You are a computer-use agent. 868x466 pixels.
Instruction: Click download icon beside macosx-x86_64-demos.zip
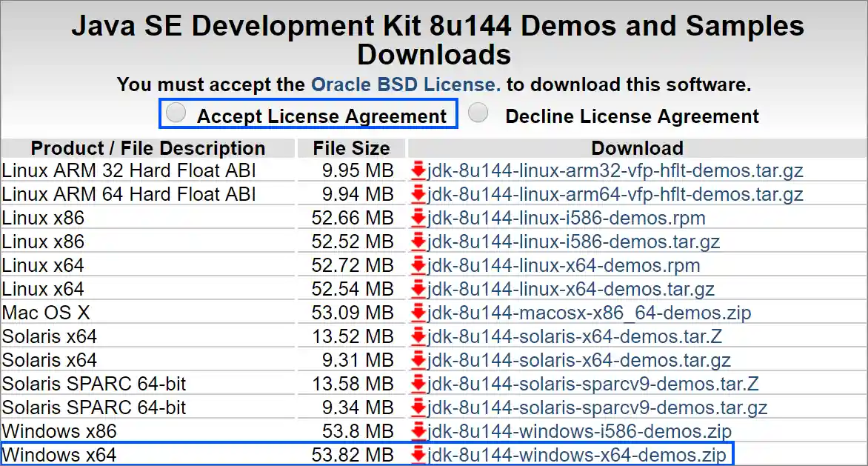[x=418, y=313]
